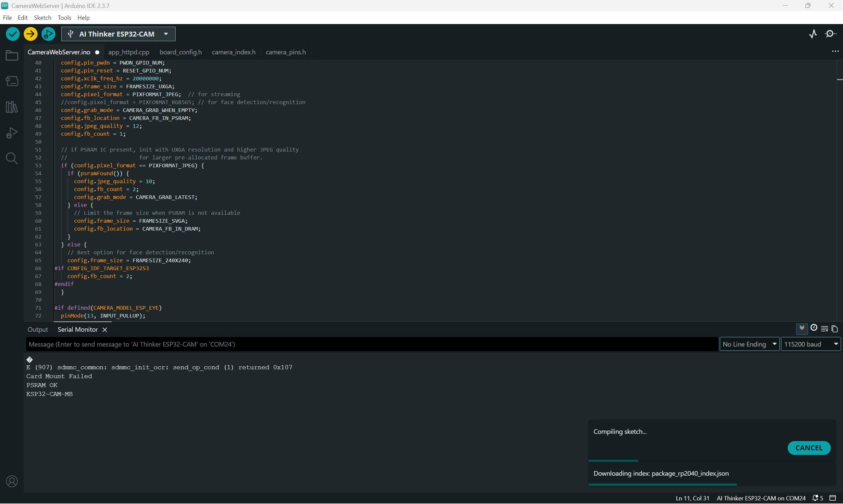Screen dimensions: 843x504
Task: Open the Tools menu
Action: point(64,18)
